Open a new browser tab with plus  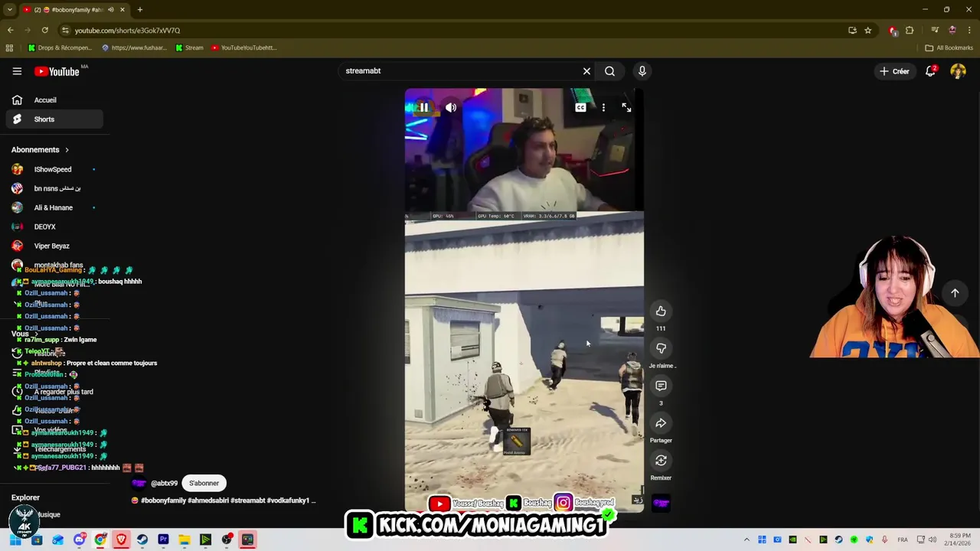140,10
